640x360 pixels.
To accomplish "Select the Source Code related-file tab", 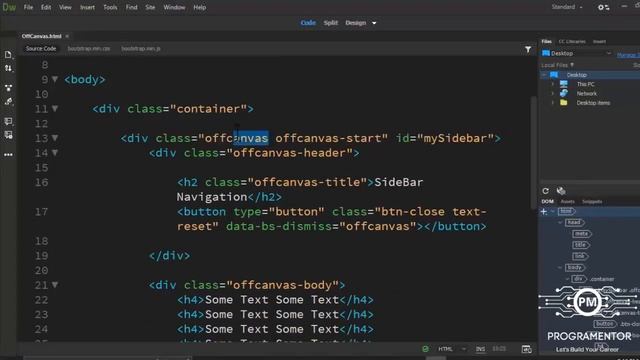I will (x=41, y=49).
